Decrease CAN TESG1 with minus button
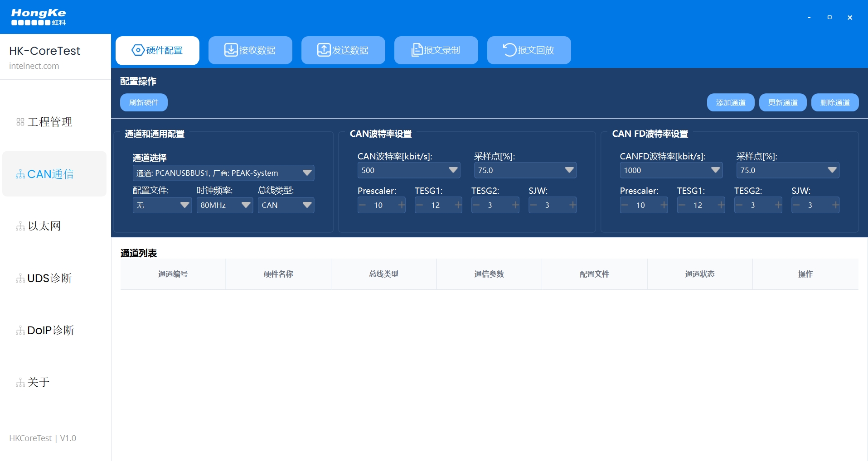The height and width of the screenshot is (461, 868). [419, 205]
